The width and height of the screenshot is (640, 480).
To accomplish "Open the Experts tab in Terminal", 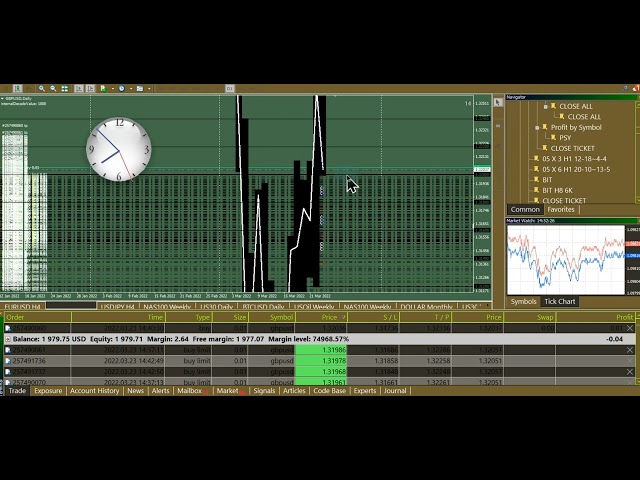I will 364,391.
